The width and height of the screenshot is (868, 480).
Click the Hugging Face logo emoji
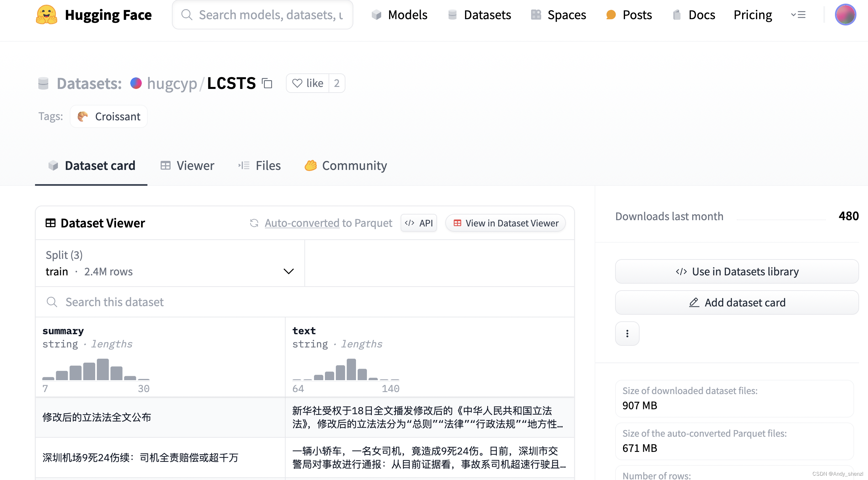pyautogui.click(x=47, y=15)
